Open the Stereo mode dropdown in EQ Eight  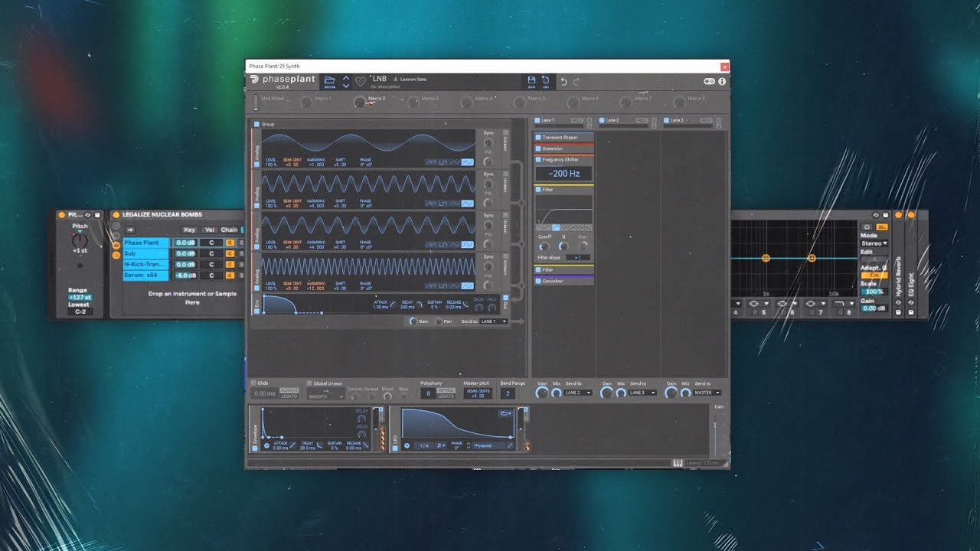874,243
